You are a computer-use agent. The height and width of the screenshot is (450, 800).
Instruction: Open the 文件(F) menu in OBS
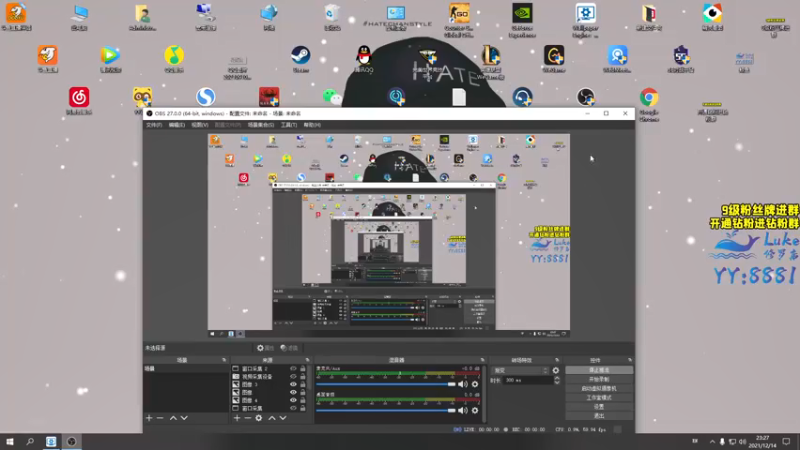click(x=154, y=125)
